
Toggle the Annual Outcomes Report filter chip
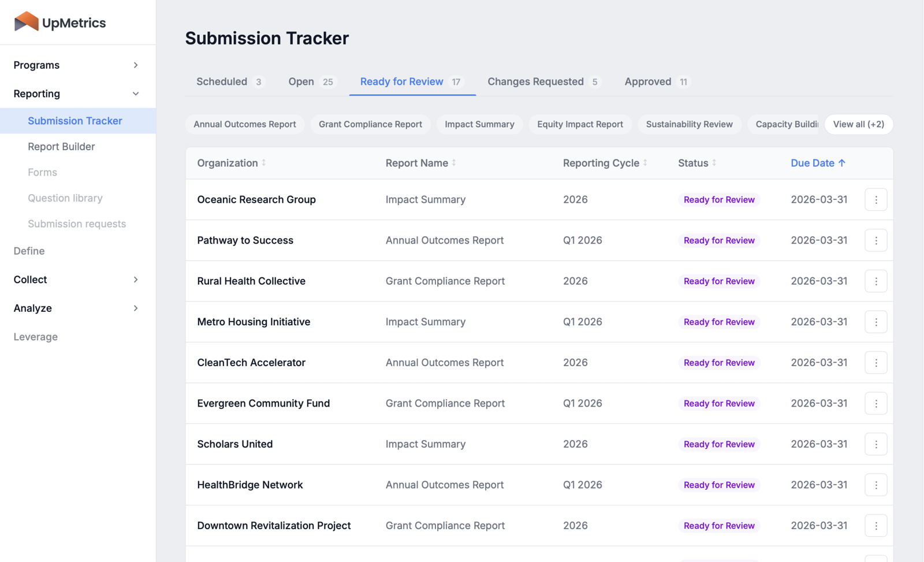coord(245,124)
